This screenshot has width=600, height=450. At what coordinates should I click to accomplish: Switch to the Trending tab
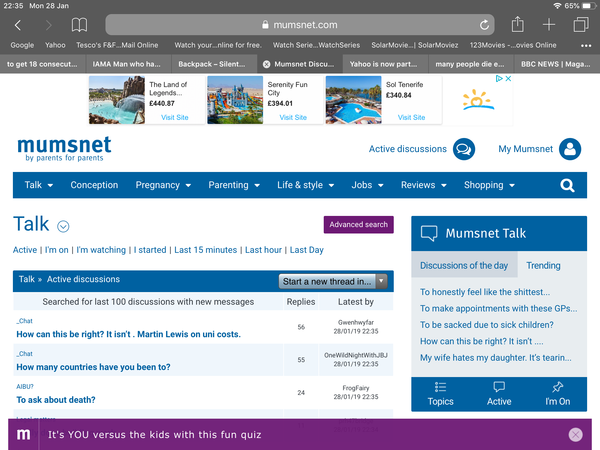click(543, 265)
